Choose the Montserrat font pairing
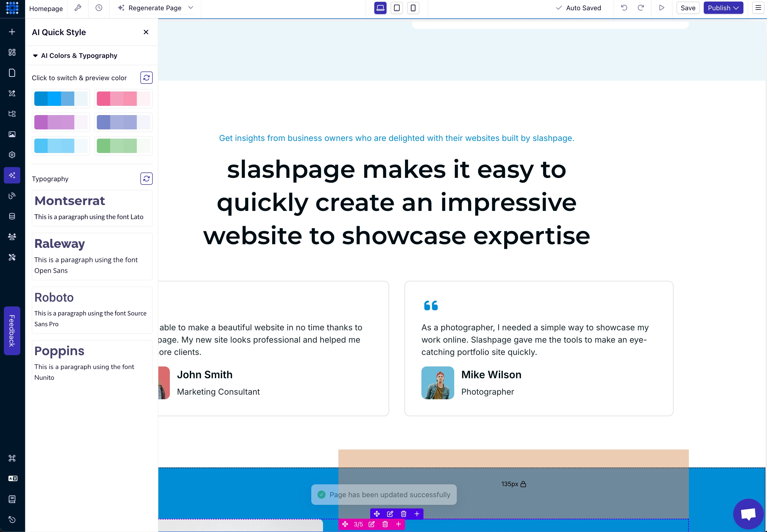Viewport: 767px width, 532px height. click(92, 208)
